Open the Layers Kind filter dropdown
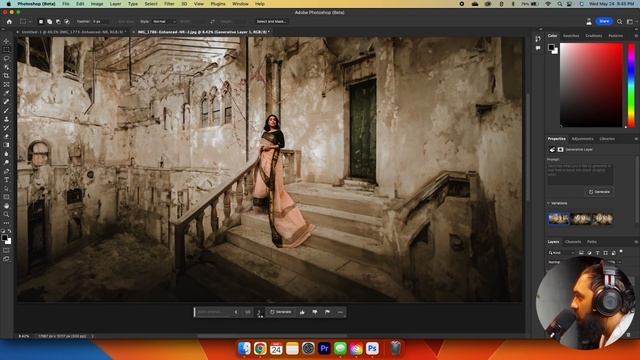The image size is (640, 360). point(562,253)
